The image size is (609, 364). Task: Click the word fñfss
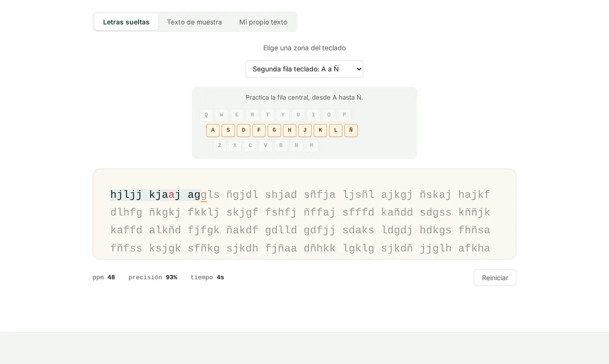pyautogui.click(x=126, y=249)
